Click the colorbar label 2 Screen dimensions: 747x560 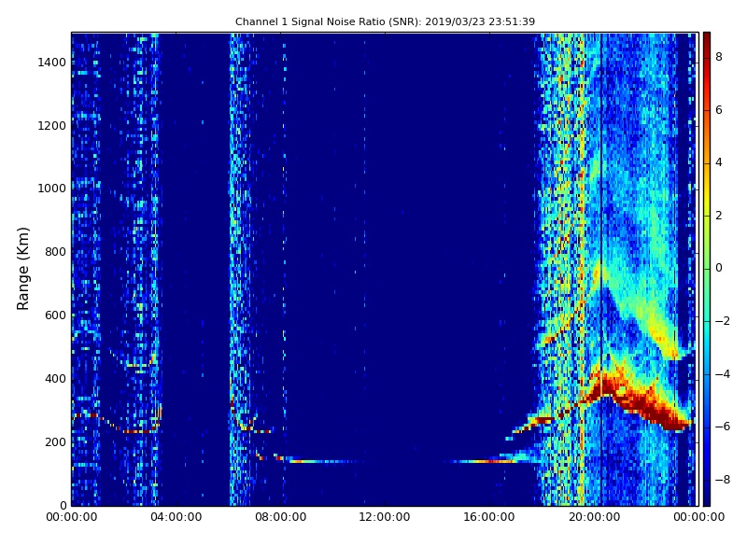[x=719, y=216]
